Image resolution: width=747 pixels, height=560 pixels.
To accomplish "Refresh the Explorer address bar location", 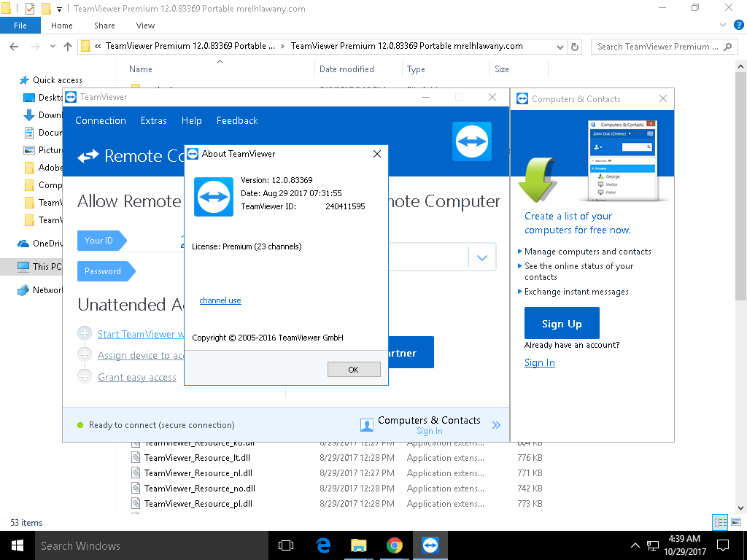I will pyautogui.click(x=575, y=47).
